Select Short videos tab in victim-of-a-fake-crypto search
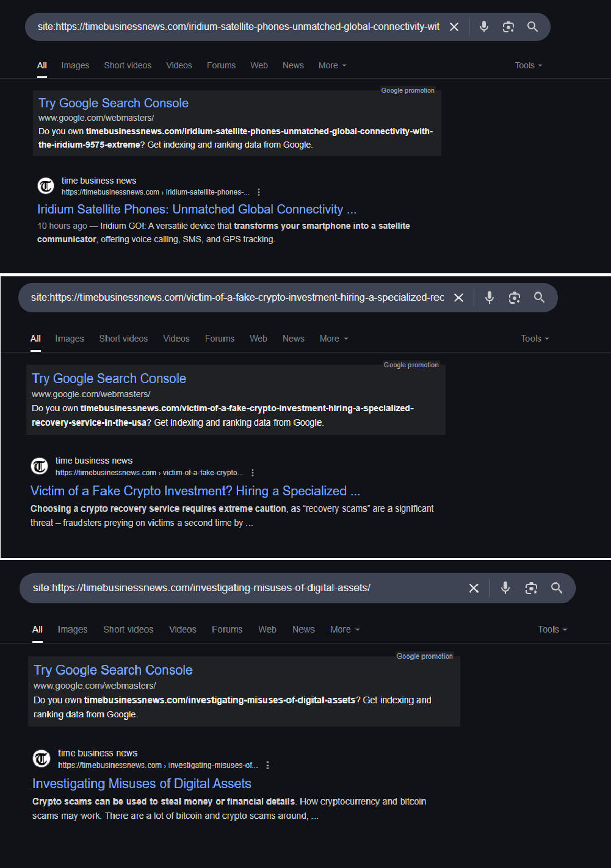The height and width of the screenshot is (868, 611). click(x=123, y=339)
